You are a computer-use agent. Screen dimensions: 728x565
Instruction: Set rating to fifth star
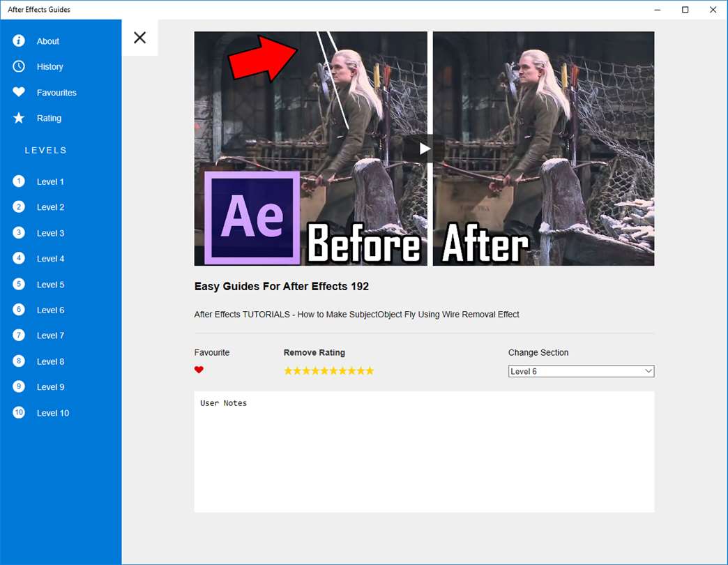point(324,370)
